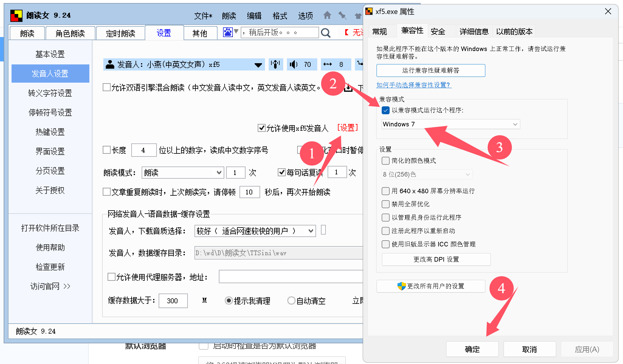
Task: Click 更改所有用户的设置 button
Action: coord(431,286)
